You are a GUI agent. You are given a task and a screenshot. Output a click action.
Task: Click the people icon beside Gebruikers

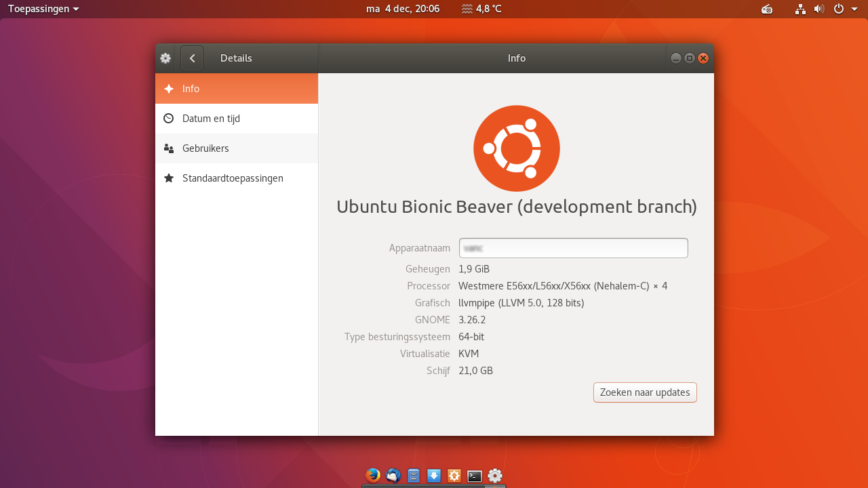tap(169, 148)
